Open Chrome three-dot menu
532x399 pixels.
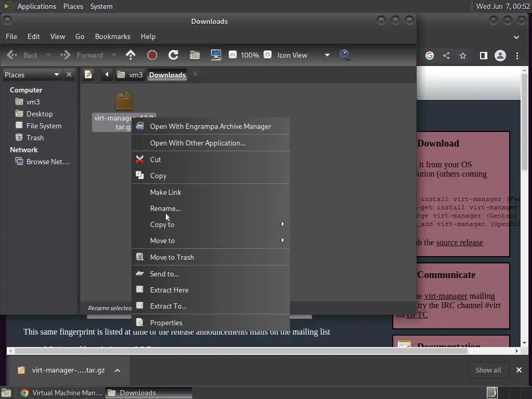(x=517, y=56)
